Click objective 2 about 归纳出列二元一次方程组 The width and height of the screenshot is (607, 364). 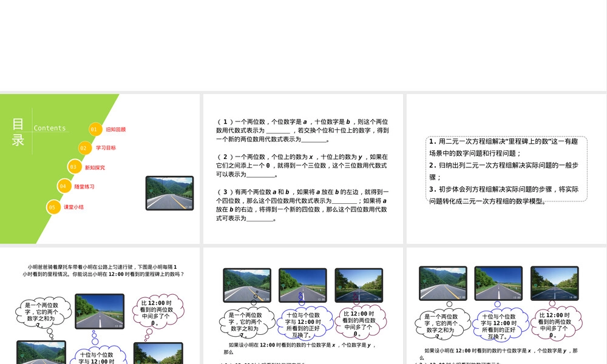click(x=503, y=171)
